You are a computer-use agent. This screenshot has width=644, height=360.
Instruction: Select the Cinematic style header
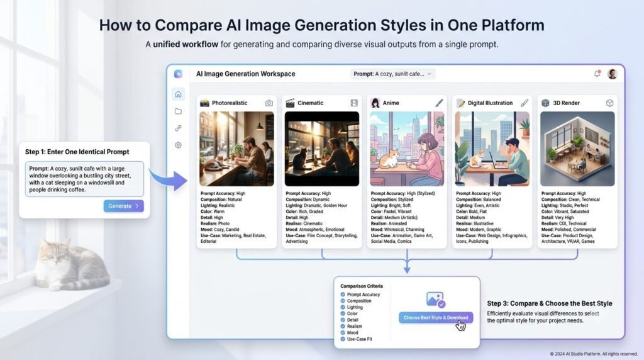click(311, 103)
